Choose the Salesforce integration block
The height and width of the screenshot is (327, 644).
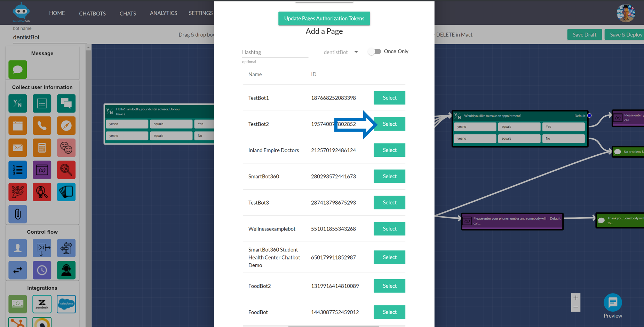point(66,304)
